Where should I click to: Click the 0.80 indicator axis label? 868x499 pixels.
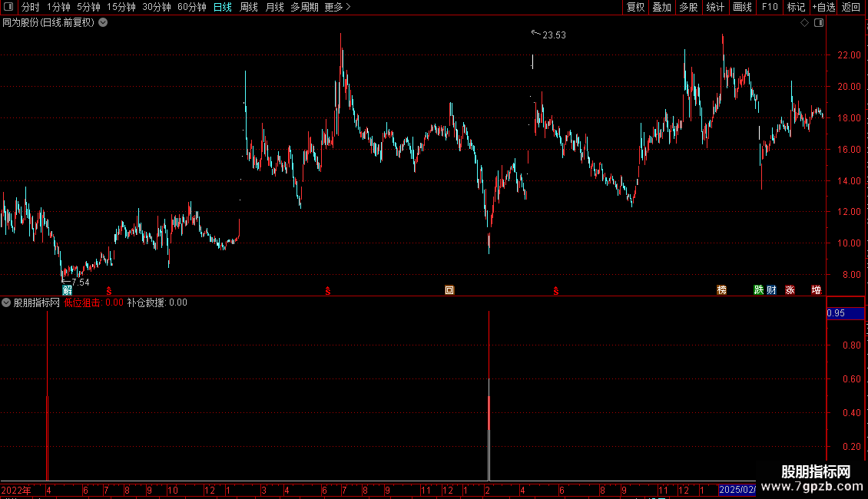click(851, 345)
